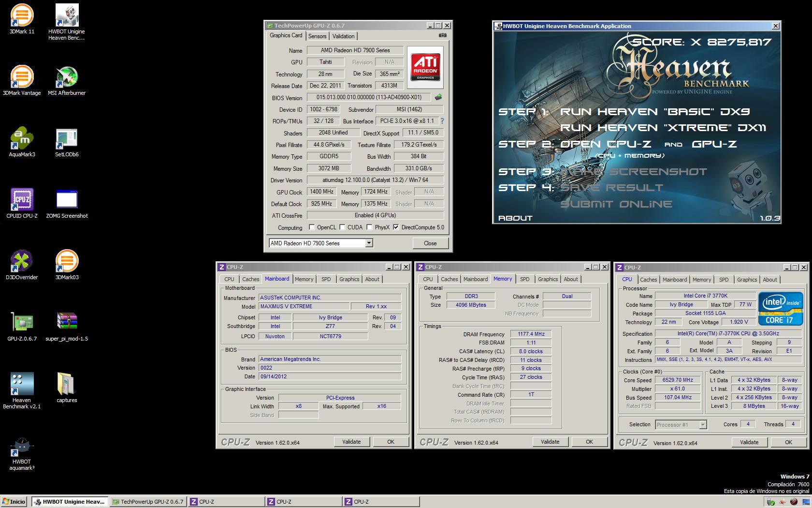Image resolution: width=812 pixels, height=508 pixels.
Task: Open the Graphics tab in CPU CPU-Z window
Action: (x=747, y=280)
